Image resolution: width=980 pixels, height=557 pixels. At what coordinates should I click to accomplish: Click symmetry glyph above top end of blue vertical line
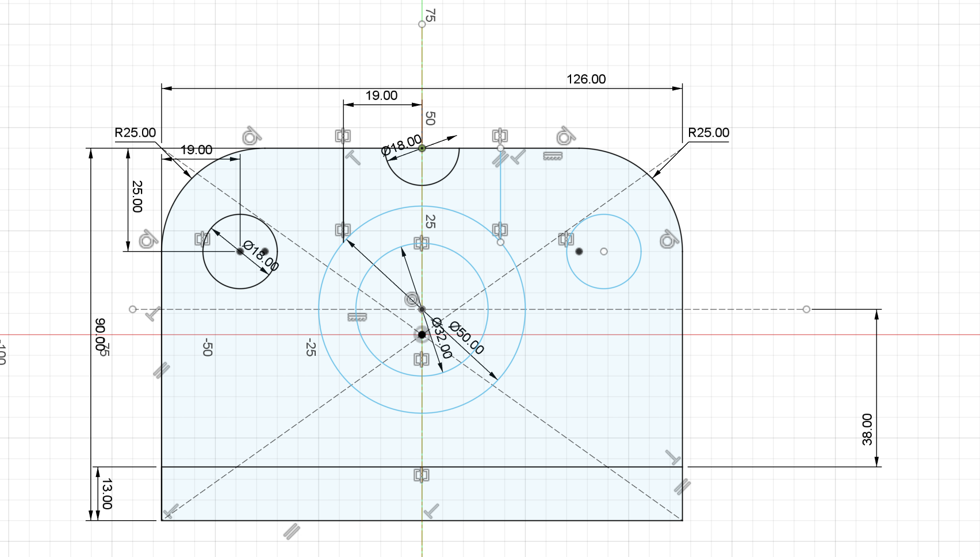pos(500,136)
